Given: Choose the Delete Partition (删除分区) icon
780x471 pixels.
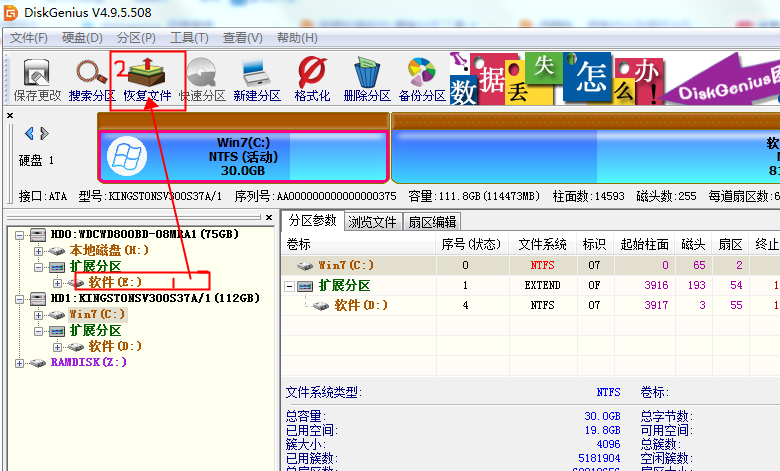Looking at the screenshot, I should point(367,79).
